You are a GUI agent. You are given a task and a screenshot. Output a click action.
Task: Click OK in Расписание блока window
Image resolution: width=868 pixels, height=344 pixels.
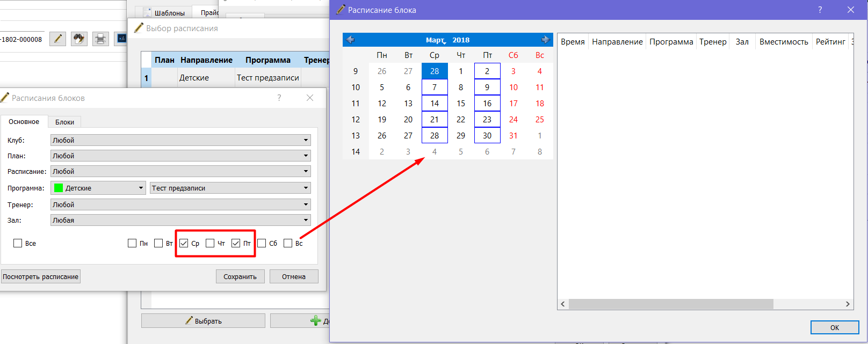point(835,327)
